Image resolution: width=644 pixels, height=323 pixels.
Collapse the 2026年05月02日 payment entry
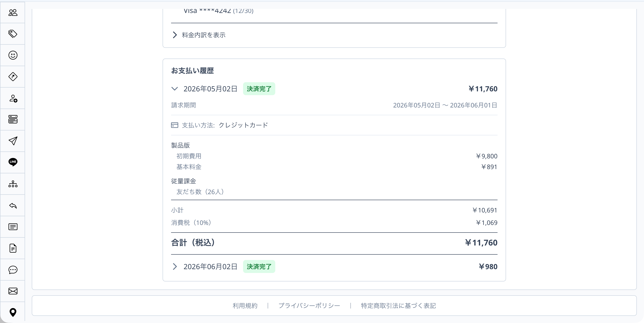pyautogui.click(x=174, y=89)
